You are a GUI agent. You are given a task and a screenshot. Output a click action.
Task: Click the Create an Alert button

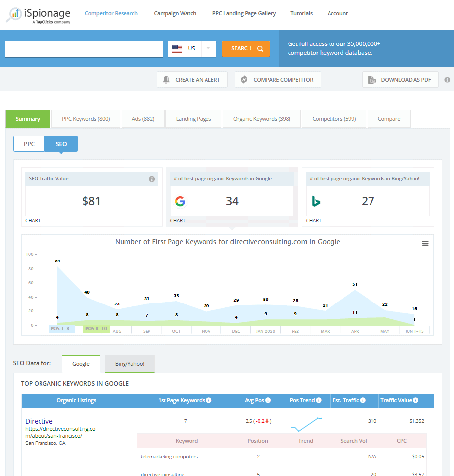tap(192, 80)
